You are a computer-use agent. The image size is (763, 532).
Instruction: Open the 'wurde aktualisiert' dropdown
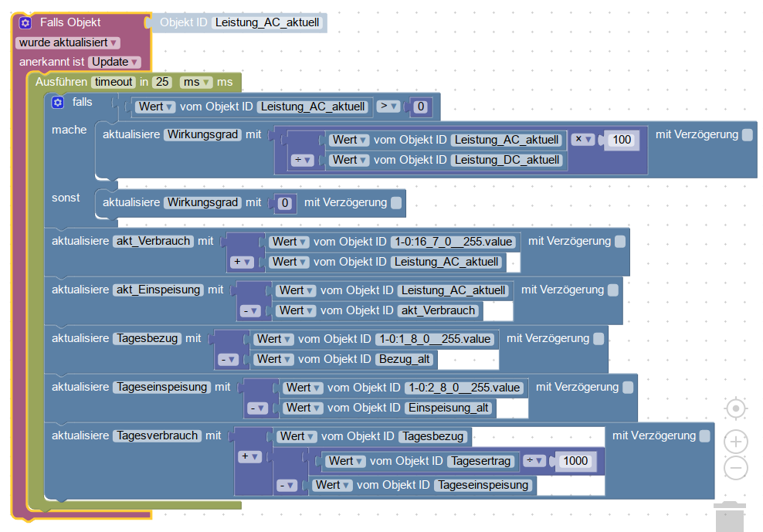tap(68, 42)
